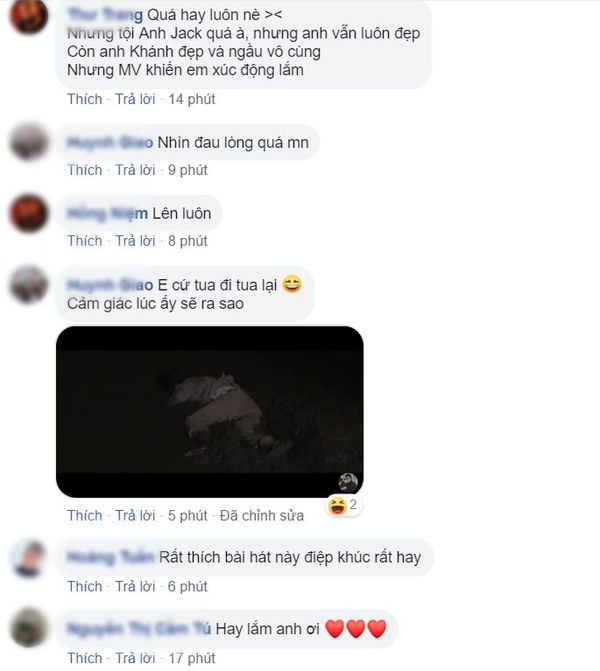
Task: Click Thích under the 'Quá hay luôn nè' comment
Action: click(85, 99)
